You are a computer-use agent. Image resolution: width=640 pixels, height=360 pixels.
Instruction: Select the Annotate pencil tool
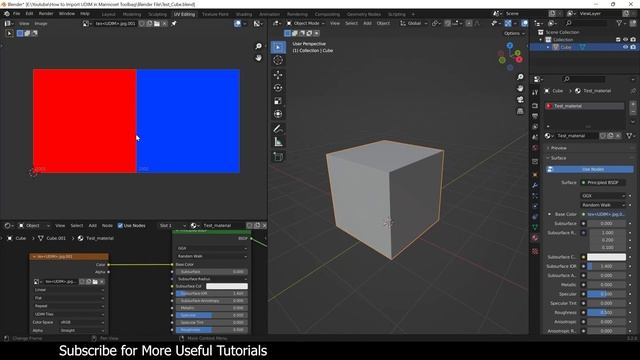click(x=278, y=129)
